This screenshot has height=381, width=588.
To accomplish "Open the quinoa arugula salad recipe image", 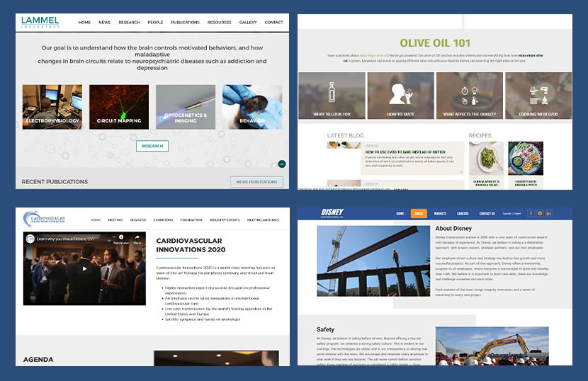I will point(487,159).
